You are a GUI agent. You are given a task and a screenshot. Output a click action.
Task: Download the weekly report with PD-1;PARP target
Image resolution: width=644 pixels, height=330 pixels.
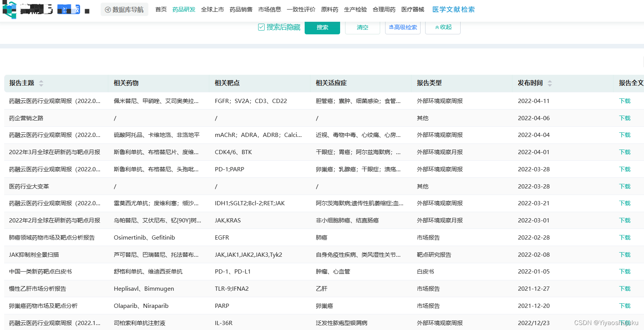point(625,169)
